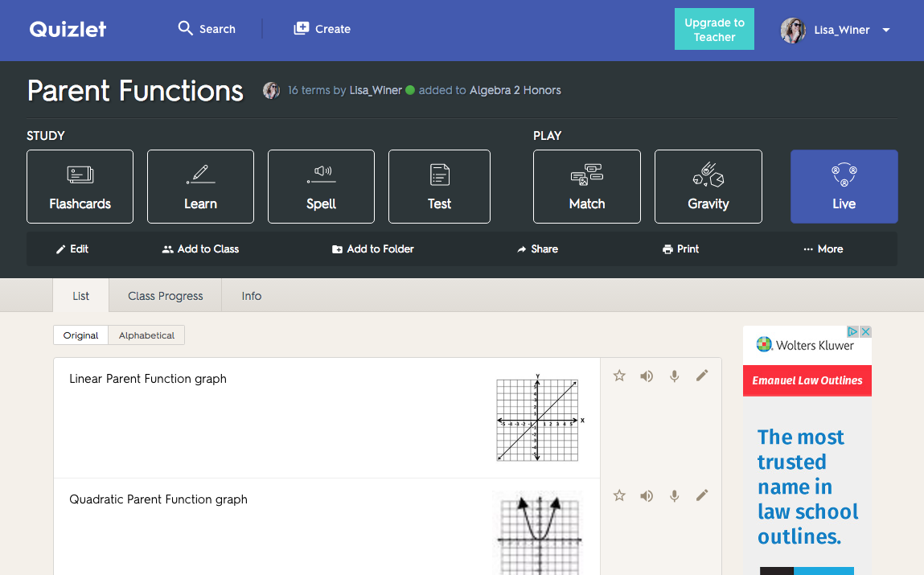Play the Gravity game
924x575 pixels.
click(708, 187)
